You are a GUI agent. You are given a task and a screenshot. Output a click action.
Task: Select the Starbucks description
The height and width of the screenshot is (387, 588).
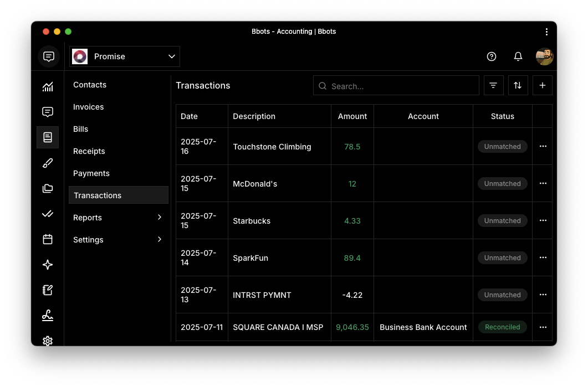tap(252, 221)
